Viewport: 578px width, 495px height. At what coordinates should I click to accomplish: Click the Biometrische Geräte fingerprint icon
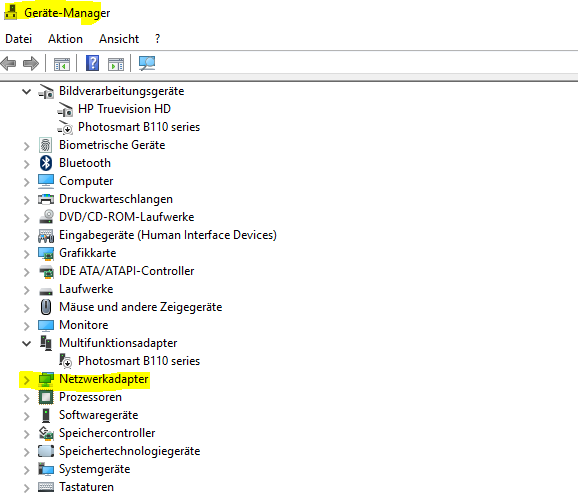coord(46,145)
